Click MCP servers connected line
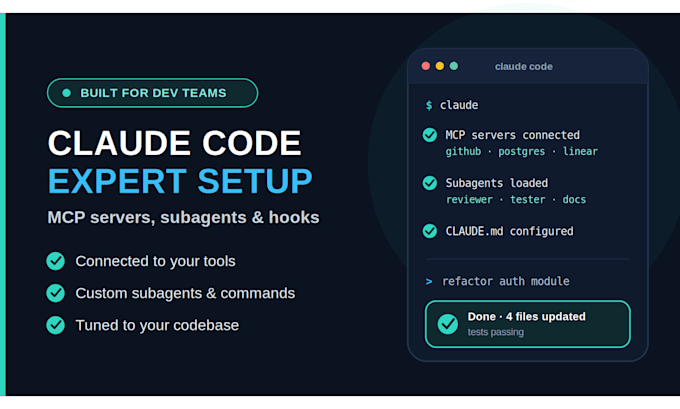This screenshot has width=680, height=409. pos(513,135)
